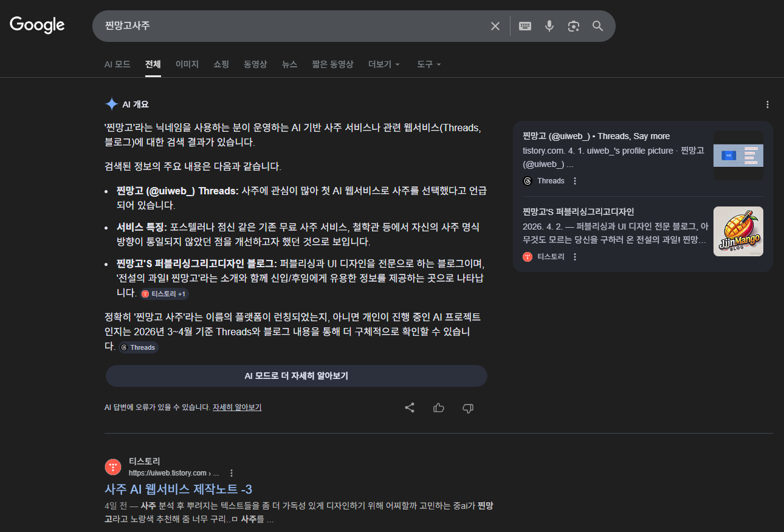Click the 티스토리 logo in source card
784x532 pixels.
click(528, 257)
